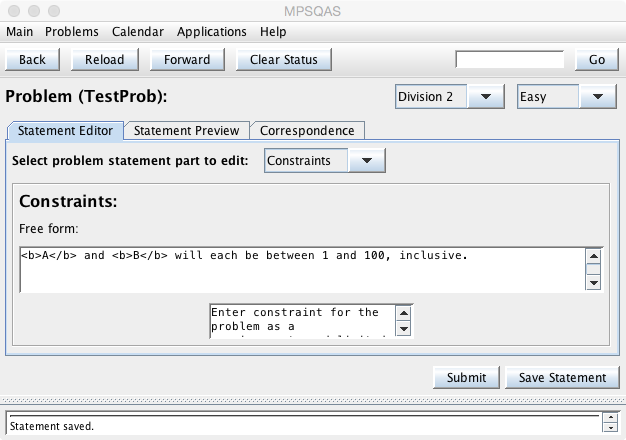This screenshot has width=626, height=440.
Task: Click the Back navigation button
Action: click(x=32, y=59)
